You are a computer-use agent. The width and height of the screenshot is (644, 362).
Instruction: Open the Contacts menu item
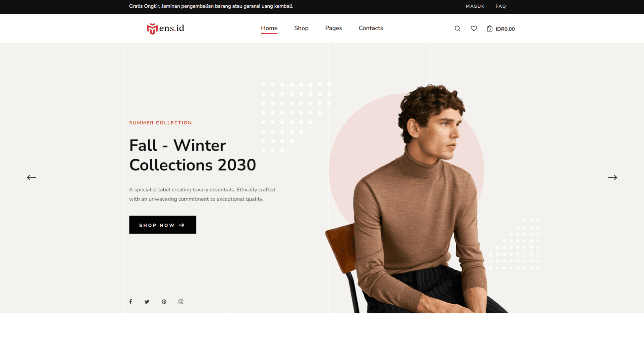(371, 28)
